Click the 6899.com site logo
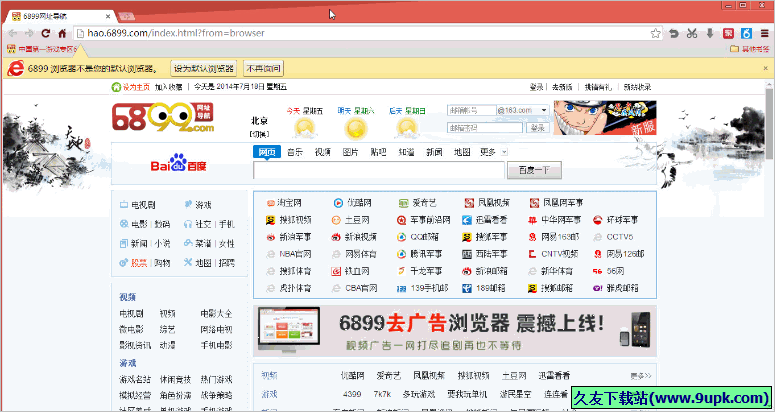 164,118
